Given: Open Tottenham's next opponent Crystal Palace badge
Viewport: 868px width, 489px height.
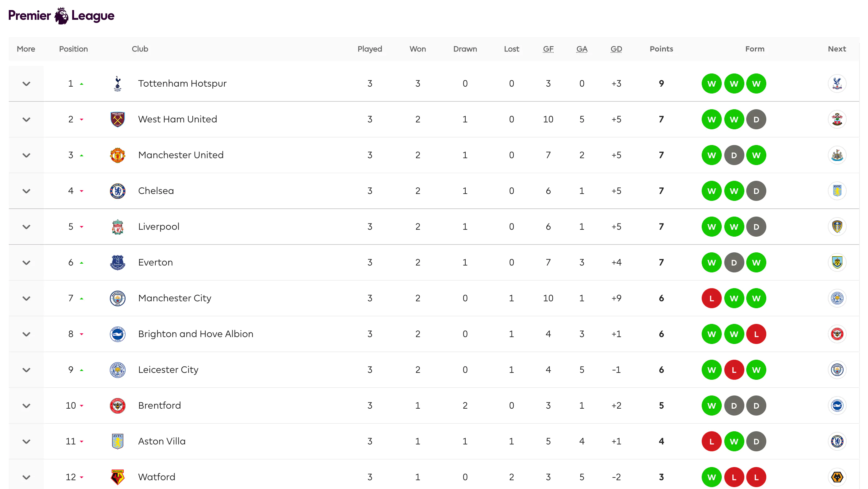Looking at the screenshot, I should pyautogui.click(x=837, y=83).
